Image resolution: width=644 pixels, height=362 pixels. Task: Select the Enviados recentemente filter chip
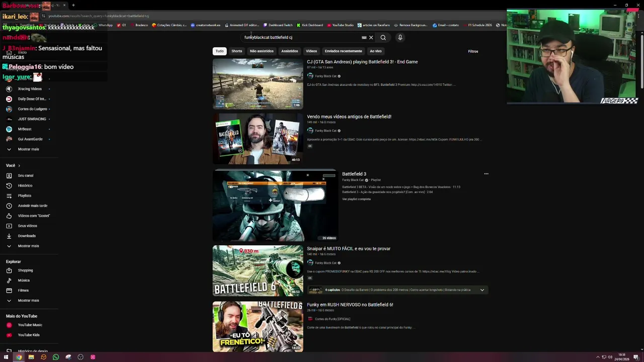[x=343, y=51]
